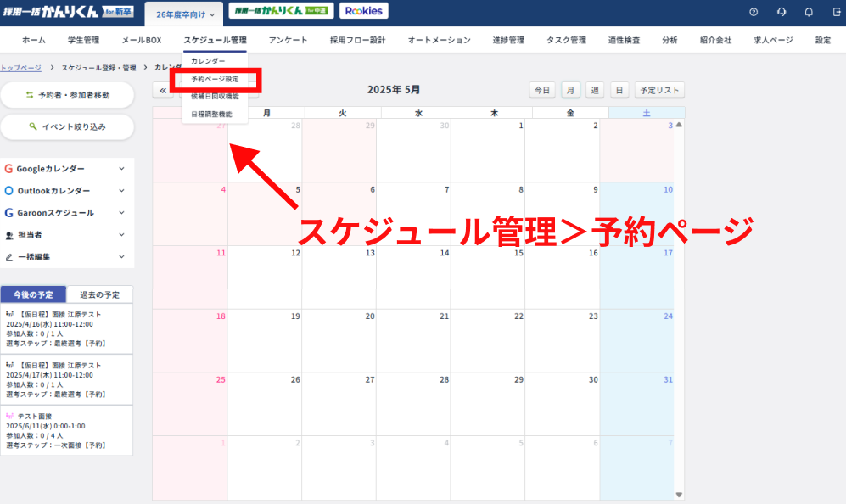Switch to the 過去の予定 tab
Image resolution: width=846 pixels, height=504 pixels.
[99, 294]
